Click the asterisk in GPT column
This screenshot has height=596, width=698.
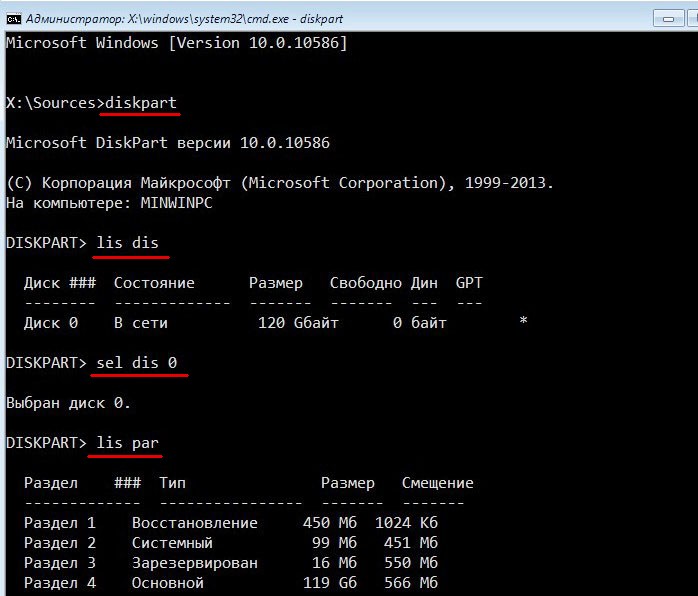coord(523,320)
